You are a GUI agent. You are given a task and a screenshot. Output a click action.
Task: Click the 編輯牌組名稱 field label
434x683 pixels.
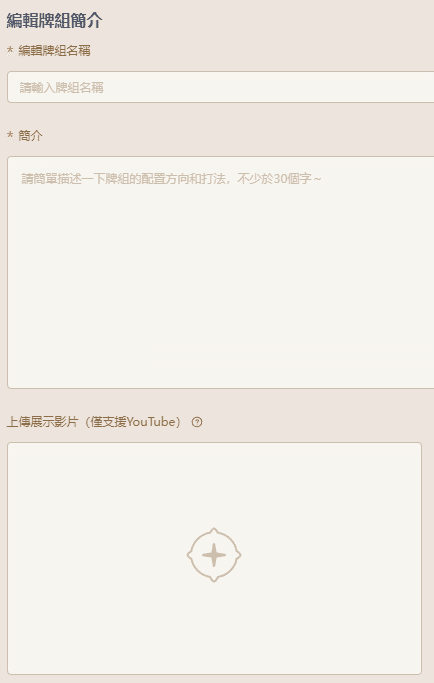[x=54, y=51]
